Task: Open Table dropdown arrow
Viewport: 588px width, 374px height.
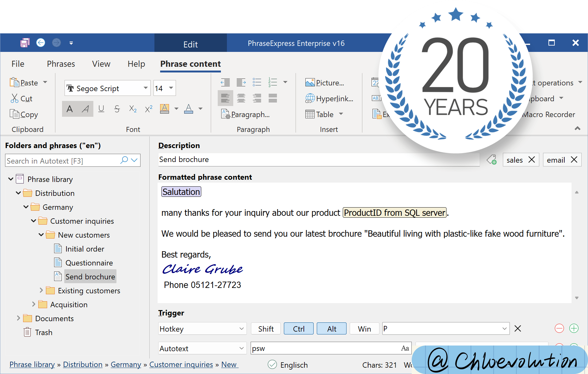Action: [341, 114]
